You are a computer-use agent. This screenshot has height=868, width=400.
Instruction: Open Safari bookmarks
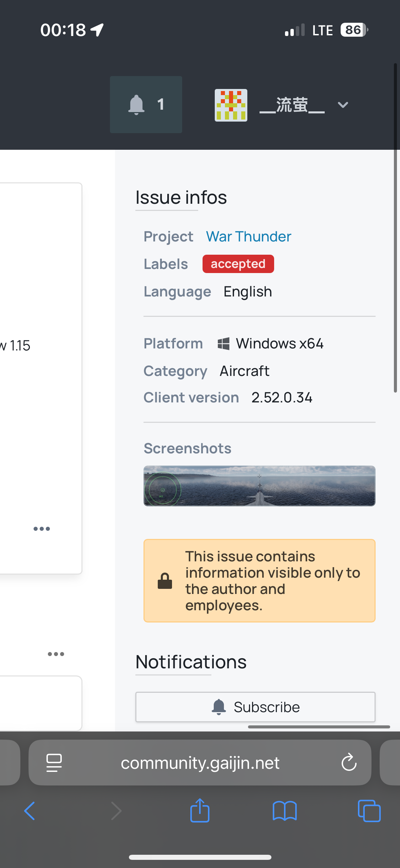coord(285,811)
